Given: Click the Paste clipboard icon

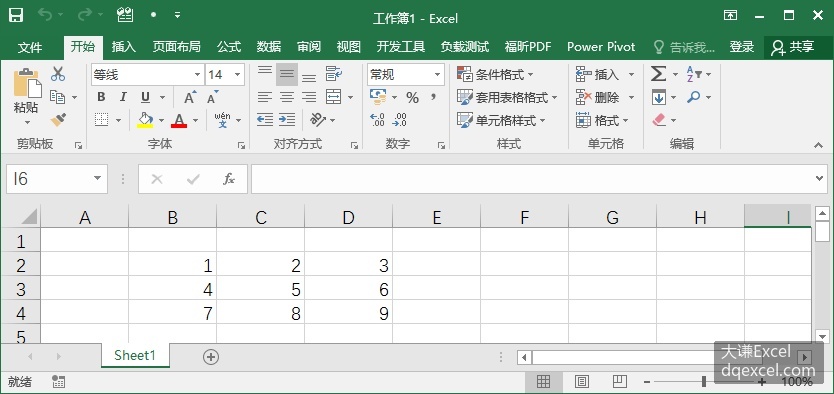Looking at the screenshot, I should coord(27,83).
